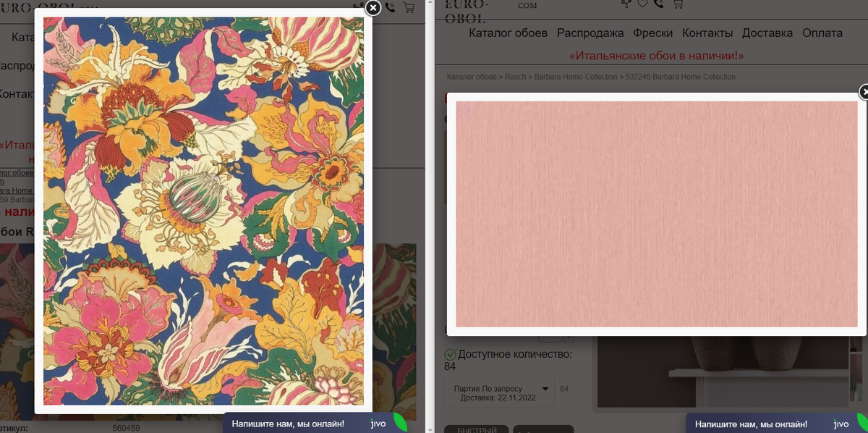Open Каталог обоев menu in right window
Screen dimensions: 868x433
[x=509, y=33]
